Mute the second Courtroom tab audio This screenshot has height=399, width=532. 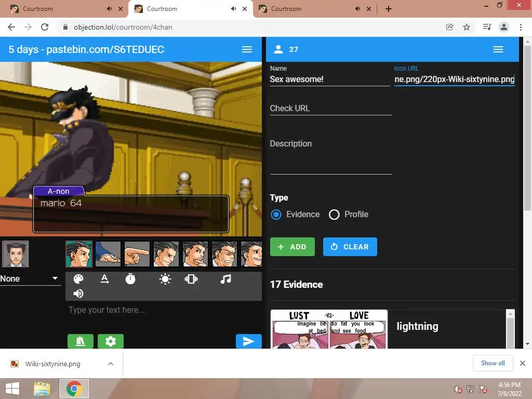pos(233,9)
